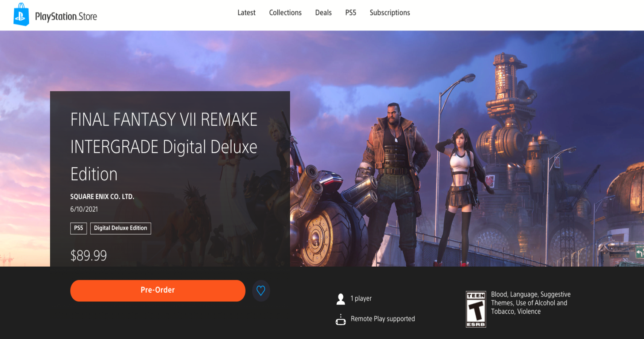The width and height of the screenshot is (644, 339).
Task: Click the Remote Play supported text
Action: pyautogui.click(x=383, y=319)
